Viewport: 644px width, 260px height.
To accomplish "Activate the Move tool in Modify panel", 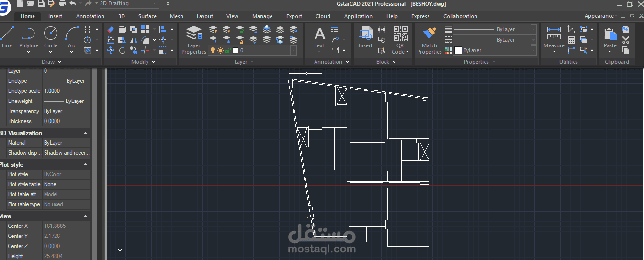I will coord(111,50).
